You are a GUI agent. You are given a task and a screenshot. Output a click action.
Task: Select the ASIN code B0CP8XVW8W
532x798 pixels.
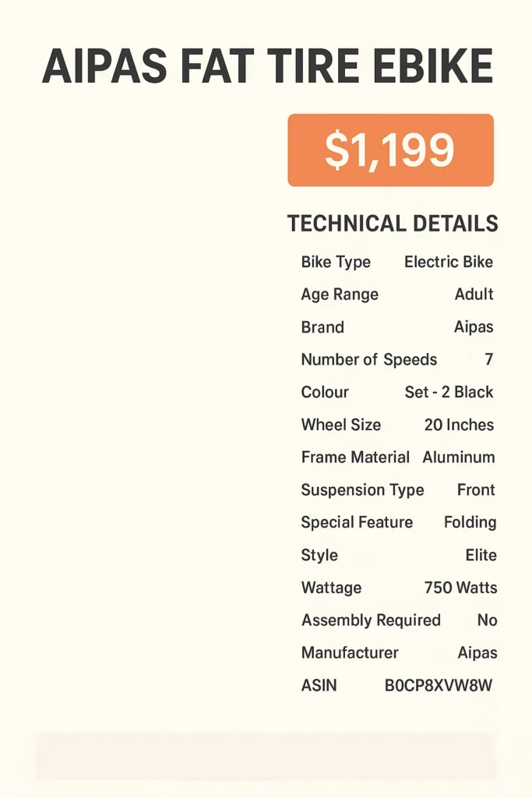click(x=439, y=686)
